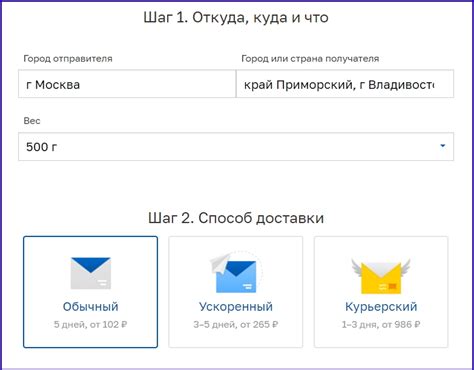This screenshot has width=474, height=370.
Task: Select the Курьерский delivery option title
Action: pos(381,307)
